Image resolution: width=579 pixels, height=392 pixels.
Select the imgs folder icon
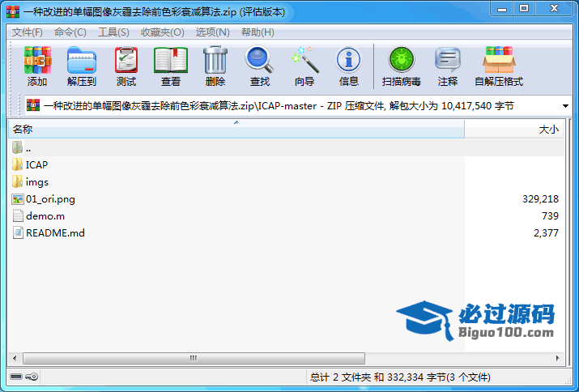tap(17, 181)
